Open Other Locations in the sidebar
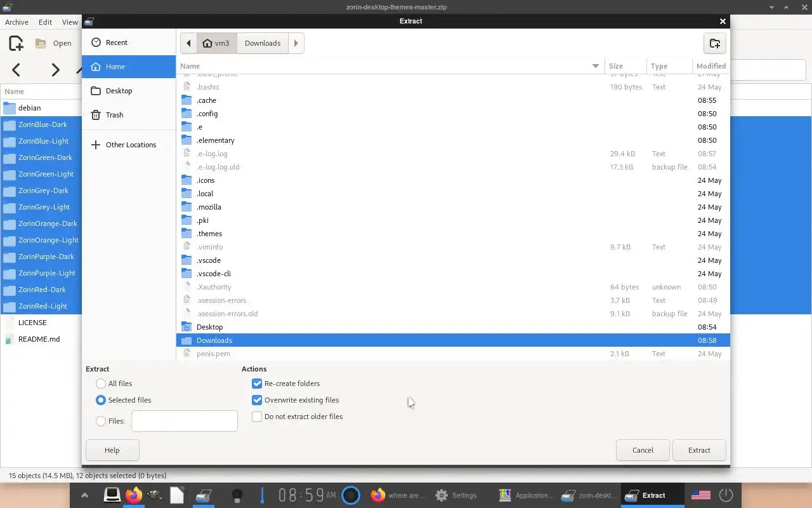The width and height of the screenshot is (812, 508). 129,145
